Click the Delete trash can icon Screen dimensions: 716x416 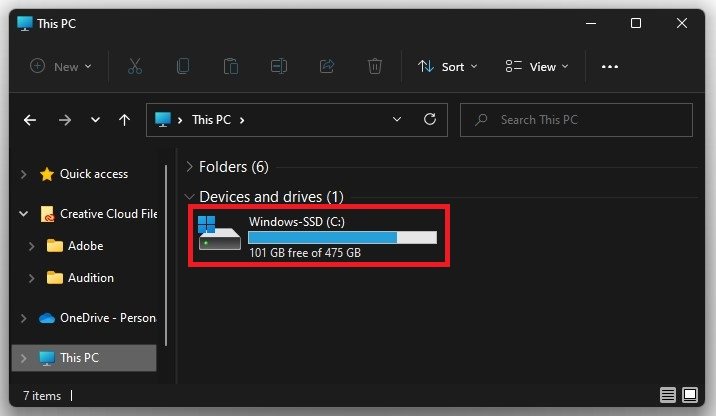click(x=375, y=66)
